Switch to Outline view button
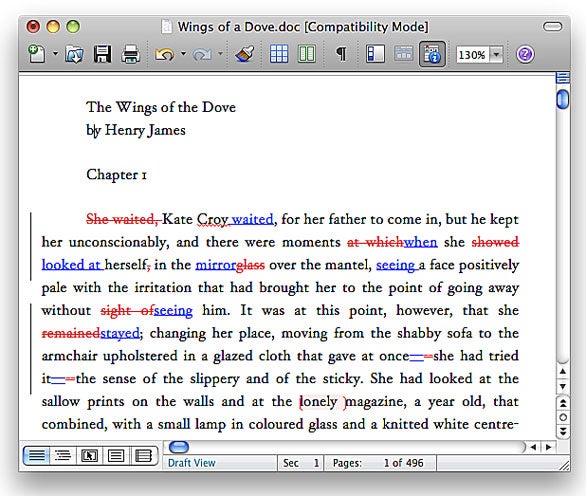This screenshot has width=586, height=496. [x=63, y=456]
